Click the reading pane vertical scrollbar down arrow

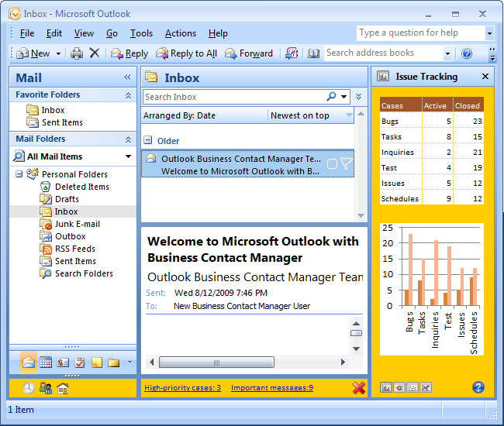click(x=356, y=349)
